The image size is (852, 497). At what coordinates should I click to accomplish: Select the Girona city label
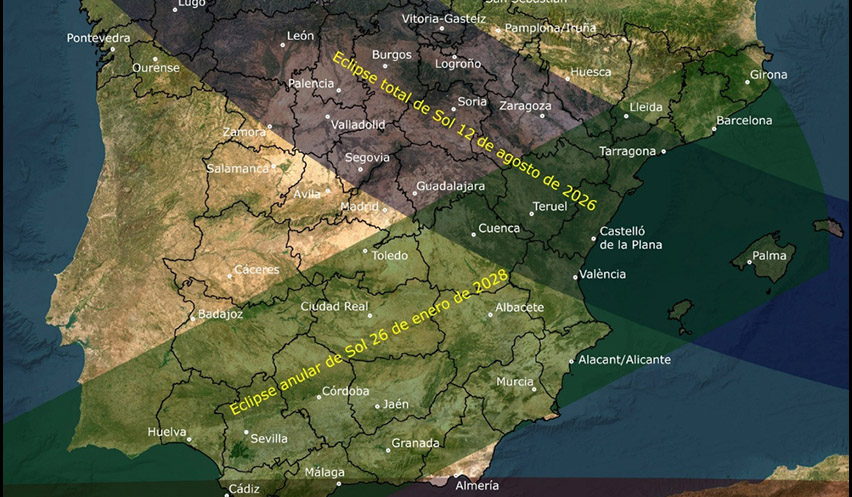(768, 75)
